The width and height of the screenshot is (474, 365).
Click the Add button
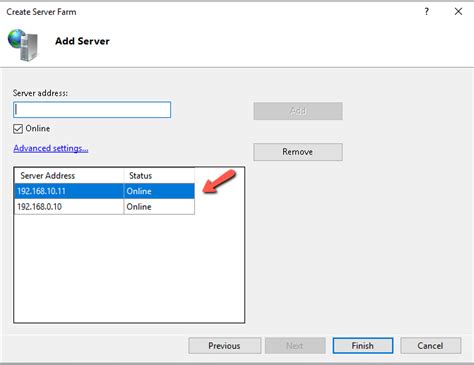[298, 111]
